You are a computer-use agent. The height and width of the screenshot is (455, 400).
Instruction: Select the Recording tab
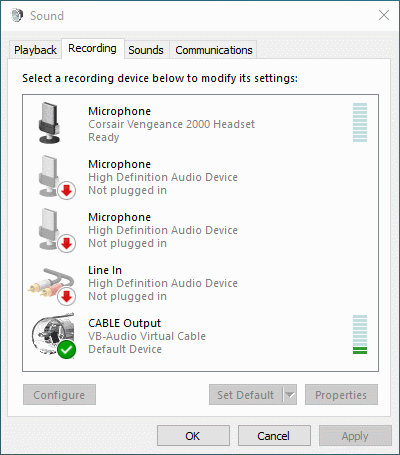pos(92,49)
